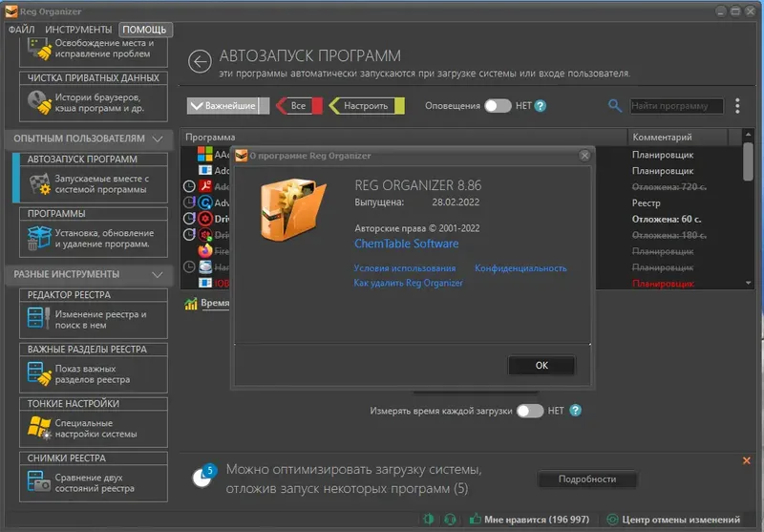This screenshot has height=532, width=764.
Task: Toggle the Оповещения notifications switch
Action: pos(498,106)
